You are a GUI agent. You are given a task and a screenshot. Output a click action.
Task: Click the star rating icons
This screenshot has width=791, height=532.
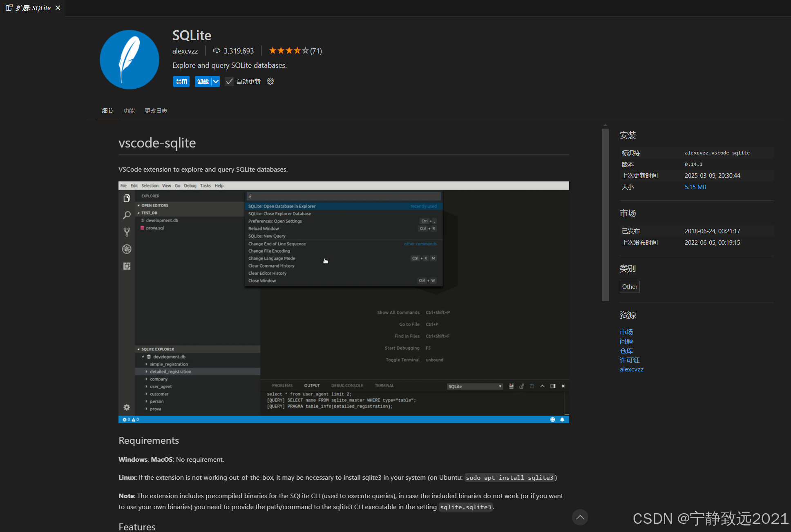tap(288, 51)
